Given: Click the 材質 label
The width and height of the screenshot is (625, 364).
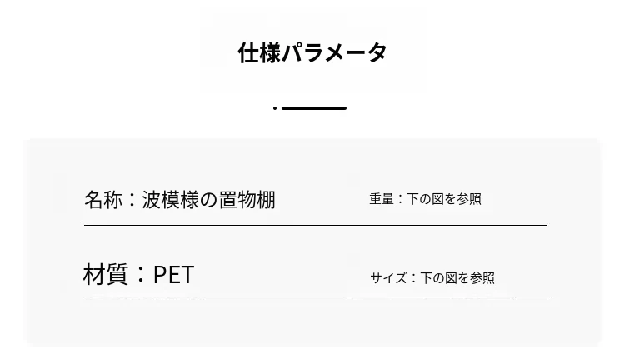Looking at the screenshot, I should click(x=102, y=274).
